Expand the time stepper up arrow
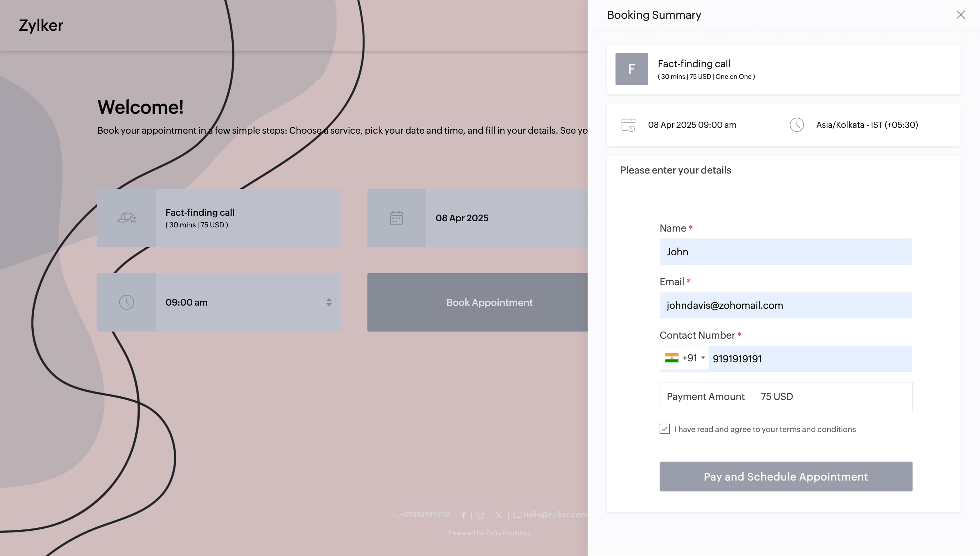 (329, 299)
